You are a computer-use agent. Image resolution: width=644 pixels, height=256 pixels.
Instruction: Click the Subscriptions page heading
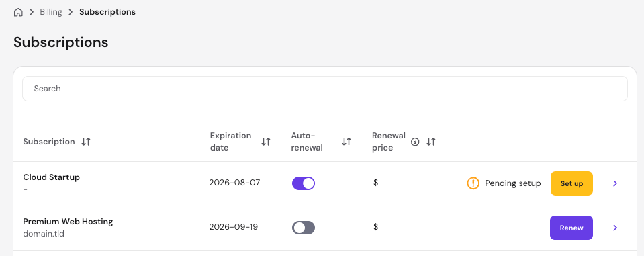coord(61,42)
